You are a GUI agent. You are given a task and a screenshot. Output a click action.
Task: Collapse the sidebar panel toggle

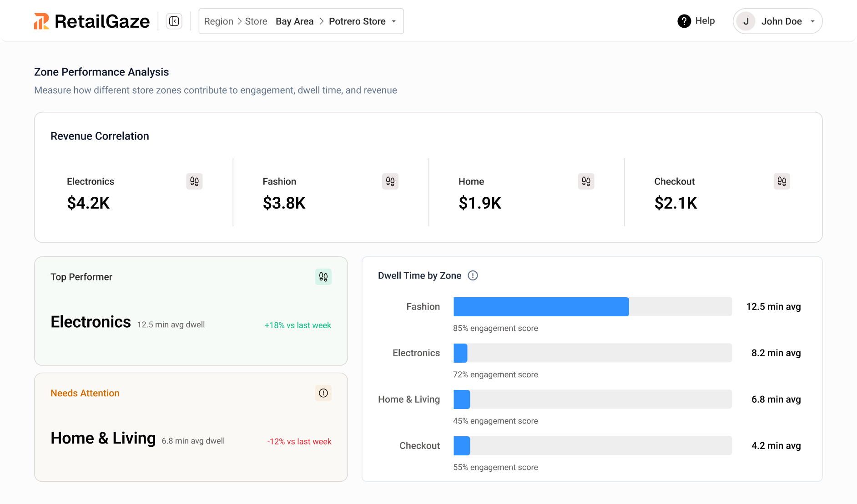(x=174, y=21)
